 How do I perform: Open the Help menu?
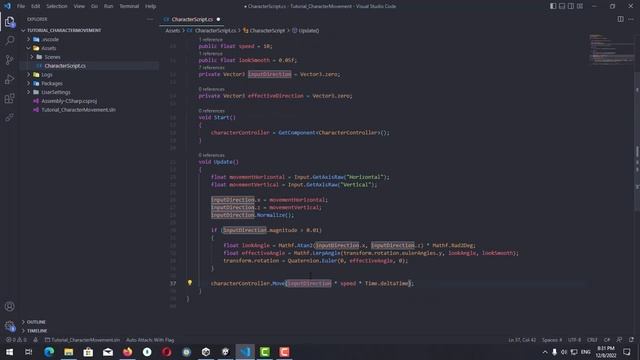pyautogui.click(x=150, y=6)
